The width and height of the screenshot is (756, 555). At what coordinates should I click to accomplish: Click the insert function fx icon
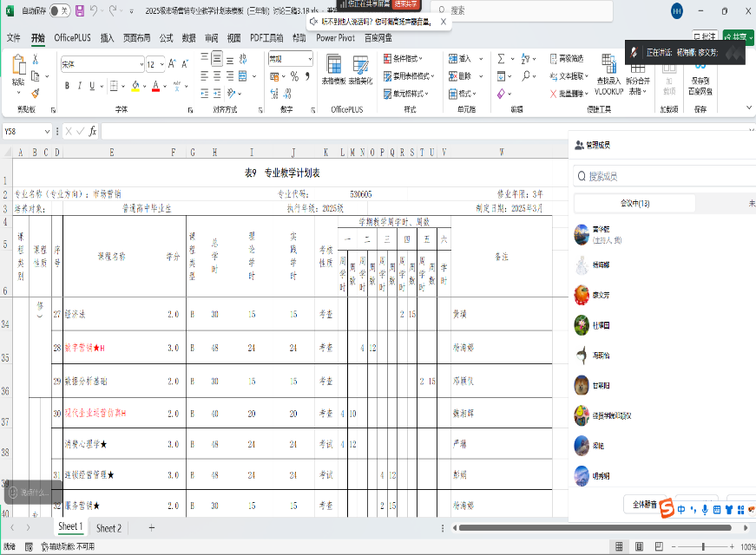point(93,131)
